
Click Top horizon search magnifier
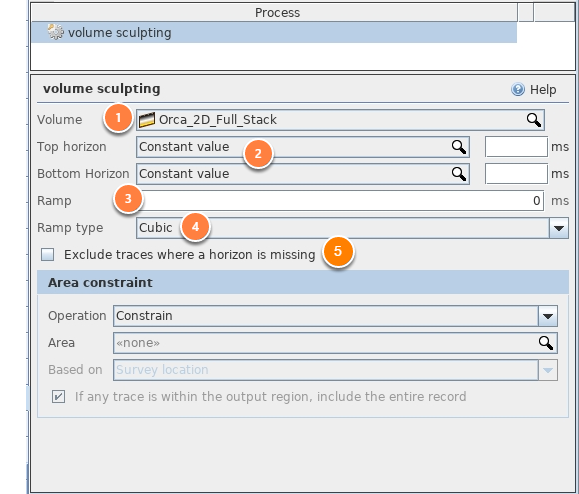pos(459,147)
